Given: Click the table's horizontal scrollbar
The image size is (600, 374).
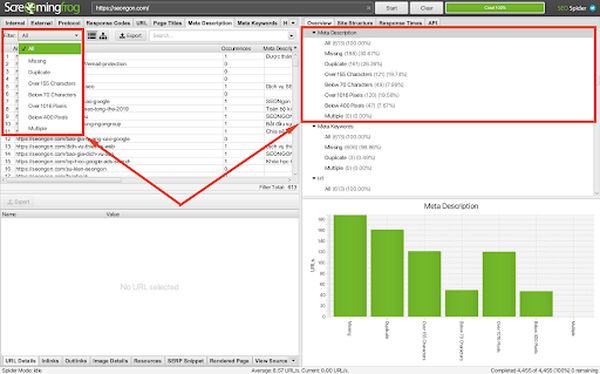Looking at the screenshot, I should 63,180.
